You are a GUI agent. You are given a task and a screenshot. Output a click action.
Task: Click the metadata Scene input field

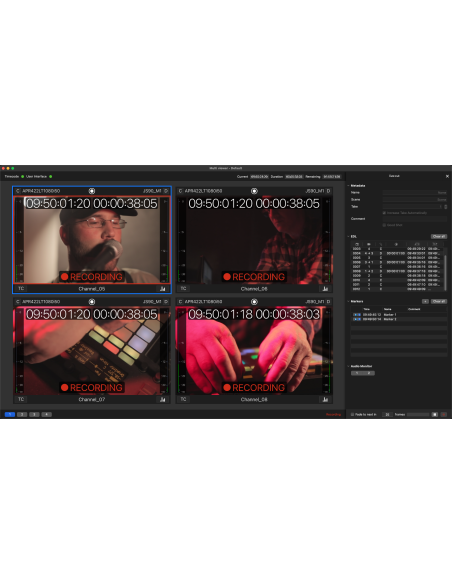(415, 200)
